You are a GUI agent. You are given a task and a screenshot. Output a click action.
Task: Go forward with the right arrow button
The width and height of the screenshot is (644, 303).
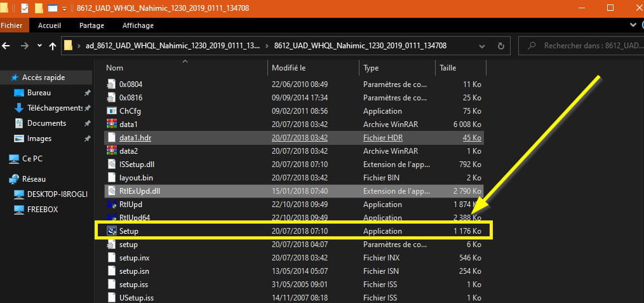(x=25, y=46)
